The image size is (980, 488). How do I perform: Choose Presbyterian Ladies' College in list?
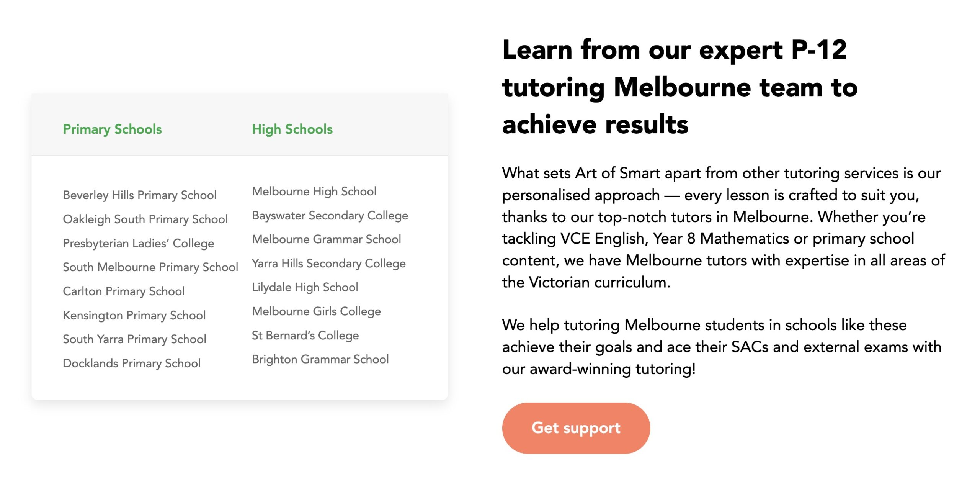click(x=138, y=243)
